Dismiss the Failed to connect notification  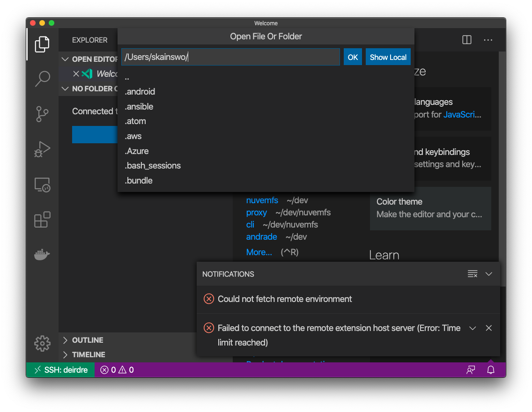[488, 328]
